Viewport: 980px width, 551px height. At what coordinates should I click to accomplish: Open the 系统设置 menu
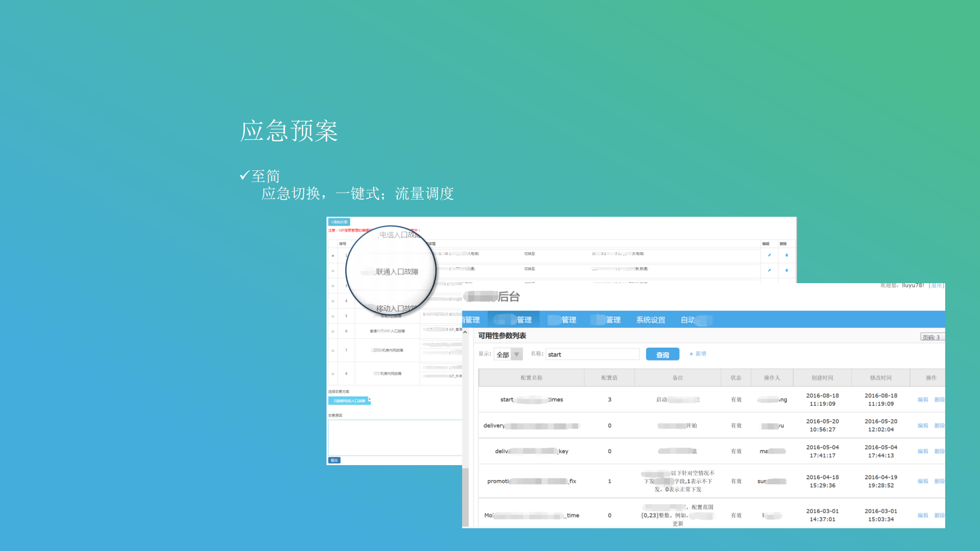click(x=650, y=319)
